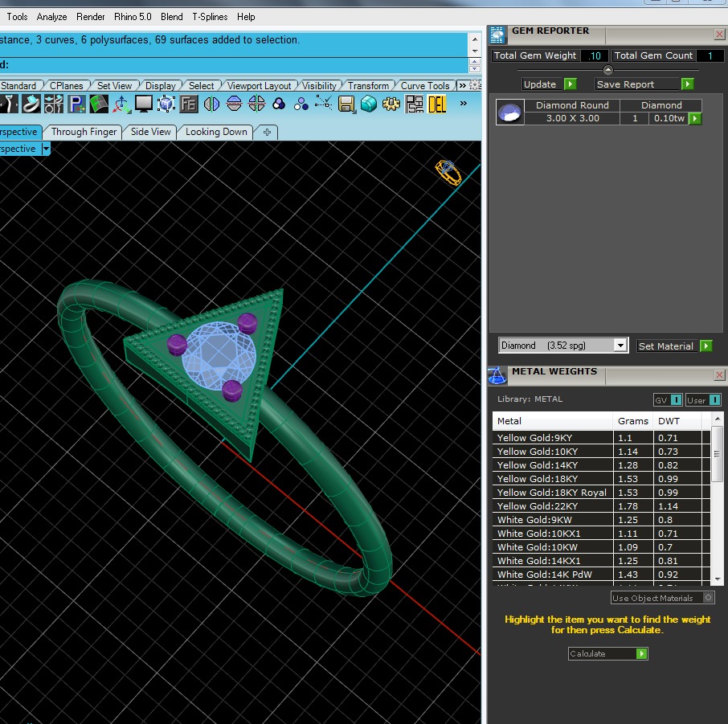Image resolution: width=728 pixels, height=724 pixels.
Task: Switch to the Looking Down viewport tab
Action: [x=216, y=132]
